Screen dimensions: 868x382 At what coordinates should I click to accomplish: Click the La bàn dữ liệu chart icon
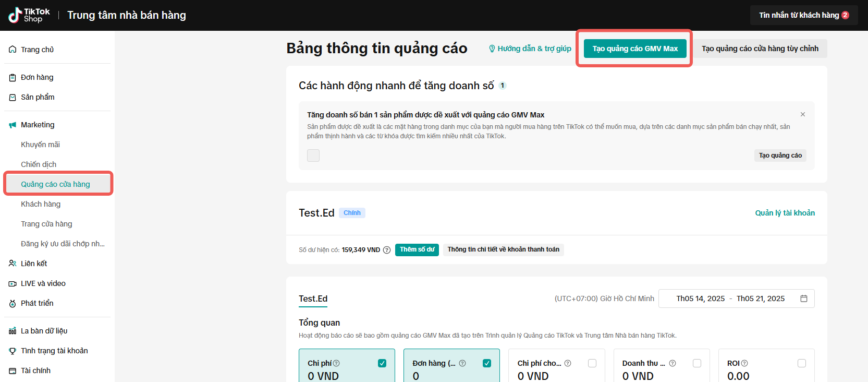point(13,331)
